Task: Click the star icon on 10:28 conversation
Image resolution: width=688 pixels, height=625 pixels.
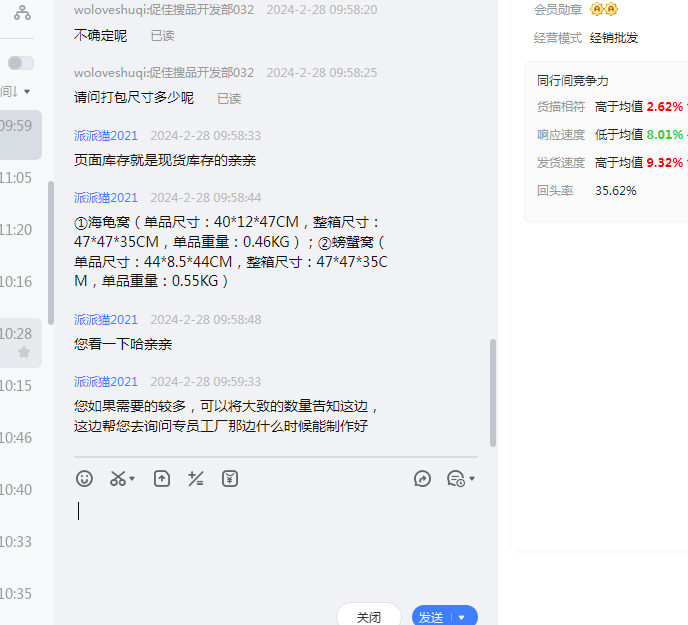Action: pyautogui.click(x=24, y=352)
